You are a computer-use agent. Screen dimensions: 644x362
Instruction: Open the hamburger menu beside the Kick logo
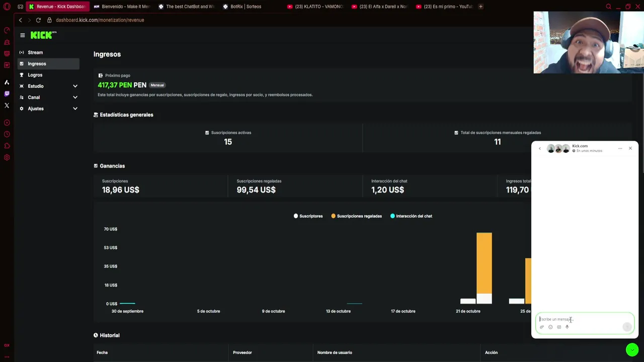(22, 35)
